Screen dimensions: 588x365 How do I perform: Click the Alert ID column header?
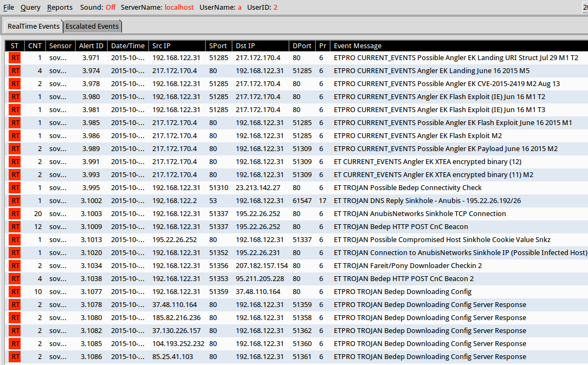(91, 46)
